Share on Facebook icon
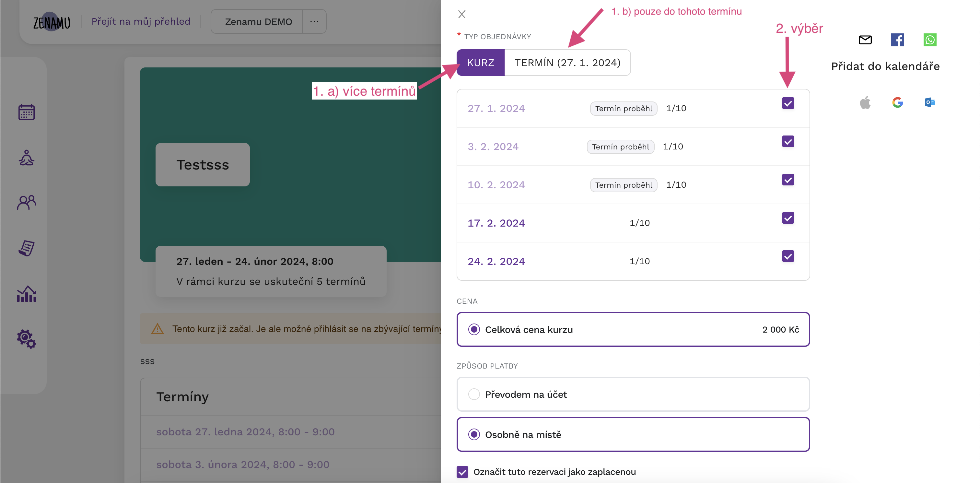The image size is (980, 483). coord(897,40)
